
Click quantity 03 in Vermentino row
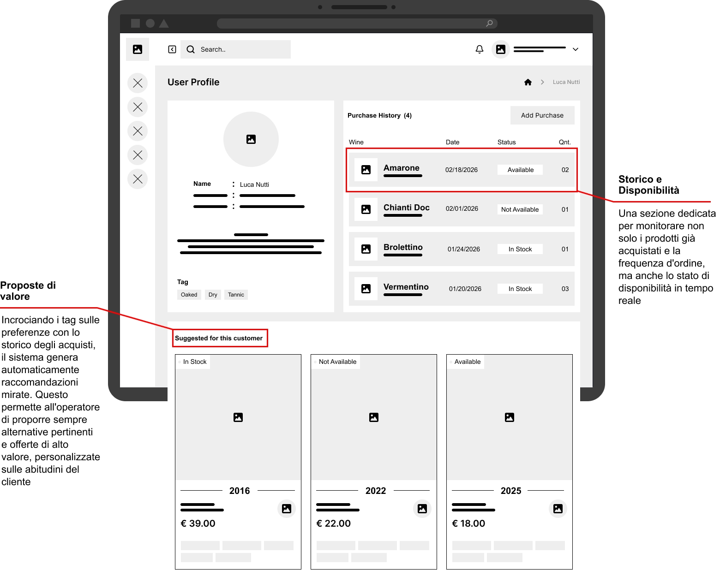click(x=565, y=289)
